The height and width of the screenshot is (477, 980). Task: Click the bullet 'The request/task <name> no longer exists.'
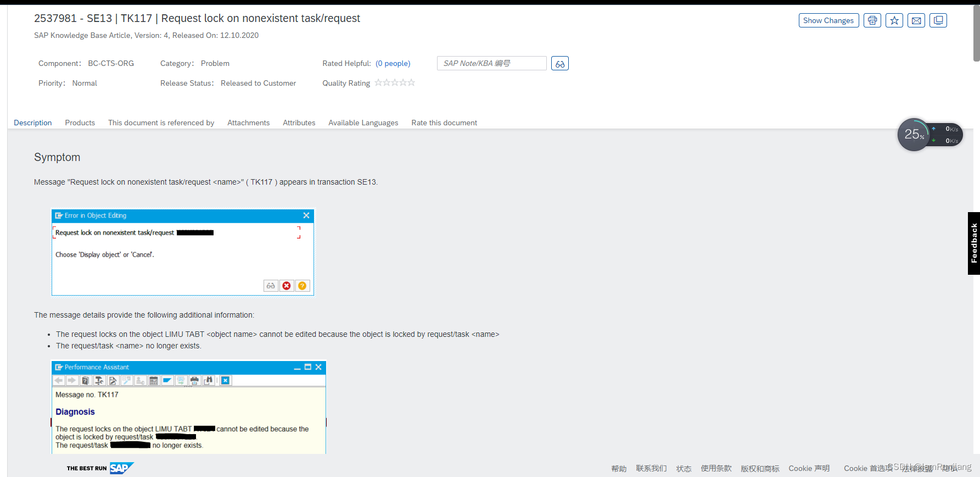click(129, 346)
